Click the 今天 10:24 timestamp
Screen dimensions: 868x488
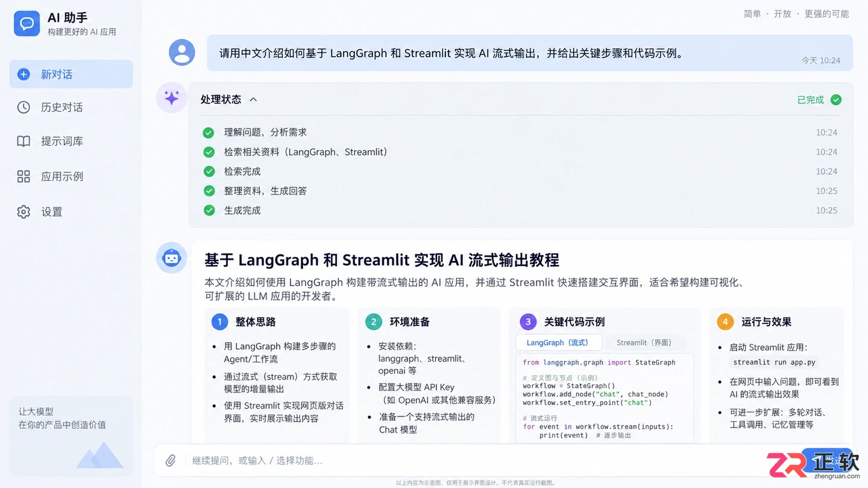pos(821,60)
